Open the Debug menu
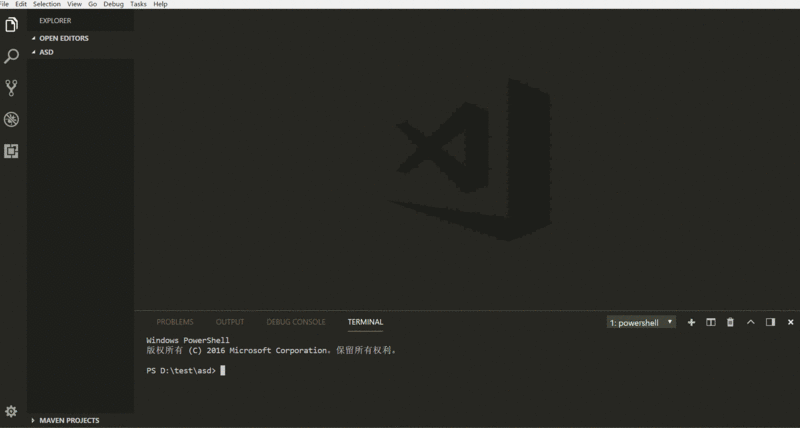Viewport: 800px width, 428px height. (x=113, y=4)
